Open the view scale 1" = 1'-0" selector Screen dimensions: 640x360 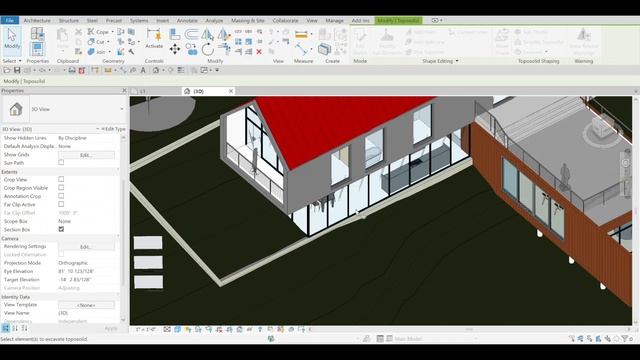coord(146,329)
